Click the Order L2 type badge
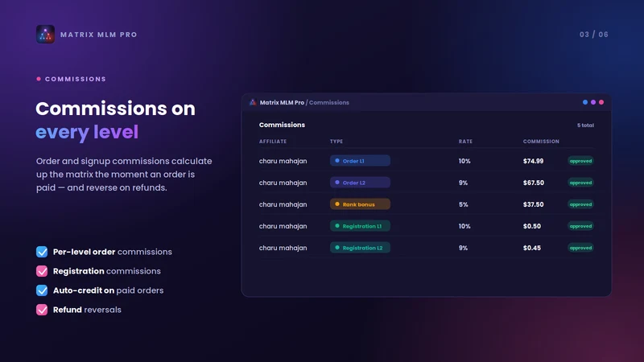Image resolution: width=644 pixels, height=362 pixels. pyautogui.click(x=360, y=183)
